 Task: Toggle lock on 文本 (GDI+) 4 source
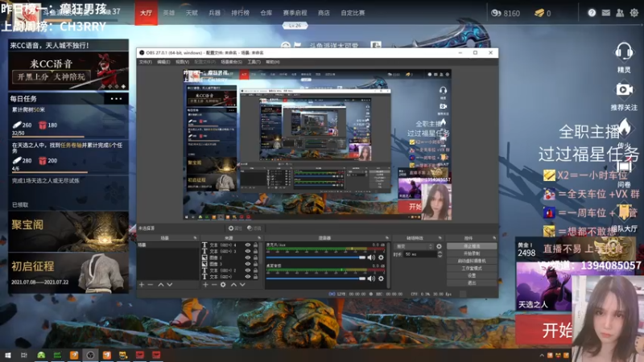(255, 245)
